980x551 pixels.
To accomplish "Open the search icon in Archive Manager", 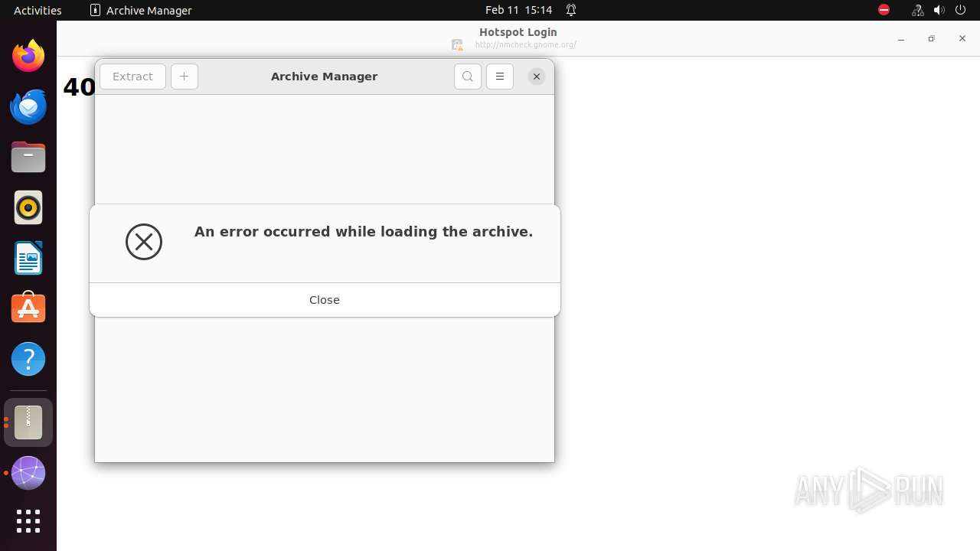I will 468,77.
